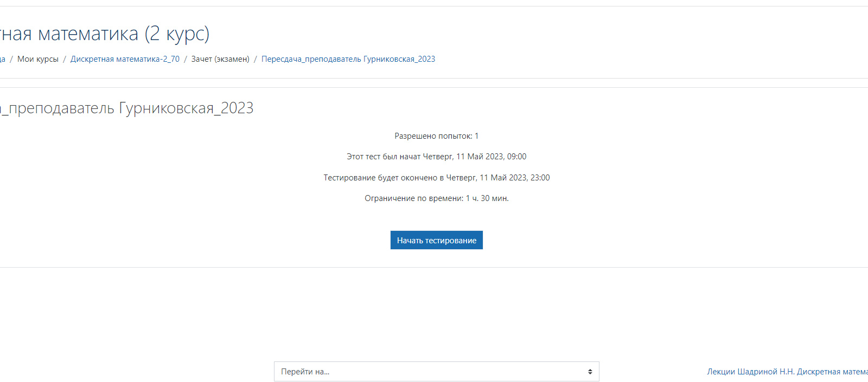Click the Начать тестирование button
Image resolution: width=868 pixels, height=382 pixels.
[x=436, y=240]
